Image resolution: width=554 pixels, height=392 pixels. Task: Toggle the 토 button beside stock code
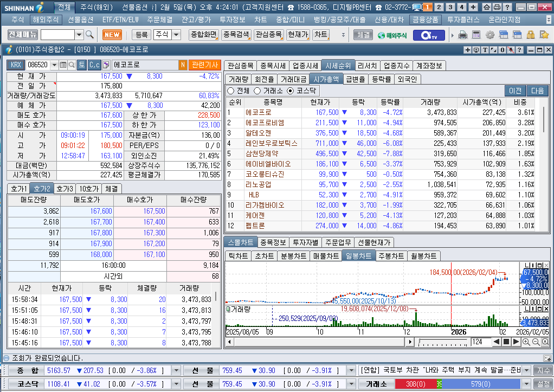tap(82, 65)
